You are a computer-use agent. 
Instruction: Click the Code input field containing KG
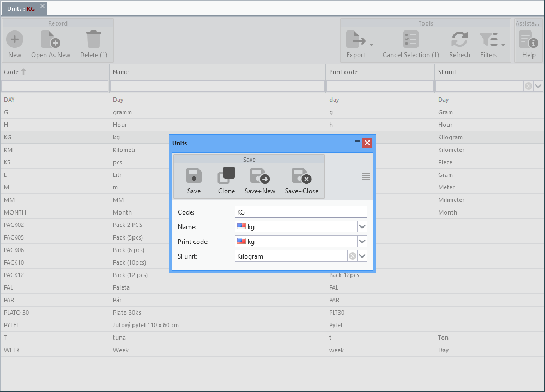point(301,212)
